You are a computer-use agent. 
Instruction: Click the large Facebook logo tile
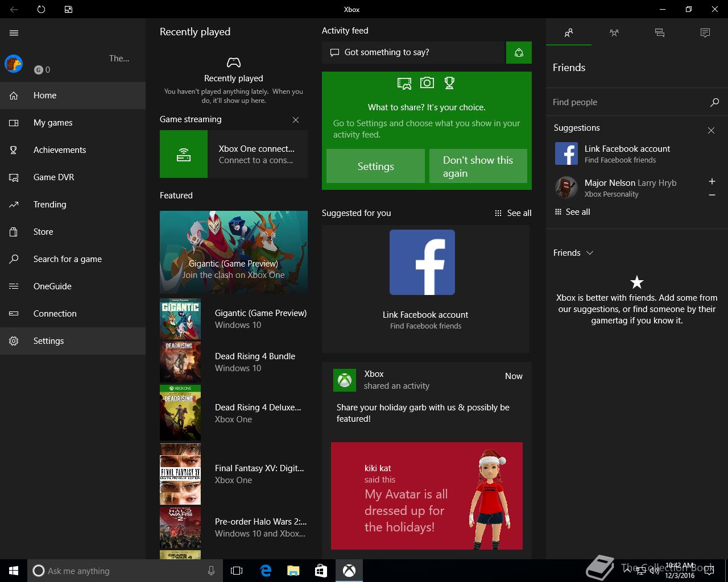click(422, 262)
